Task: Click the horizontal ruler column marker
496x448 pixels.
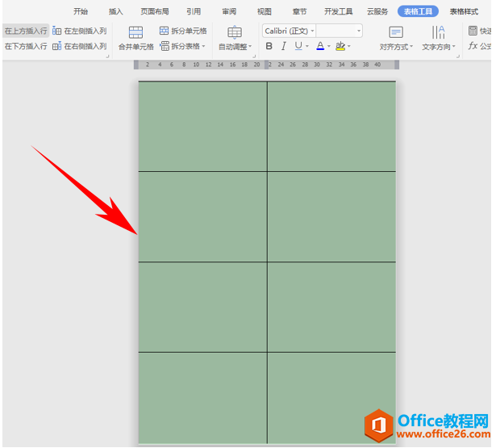Action: (x=267, y=65)
